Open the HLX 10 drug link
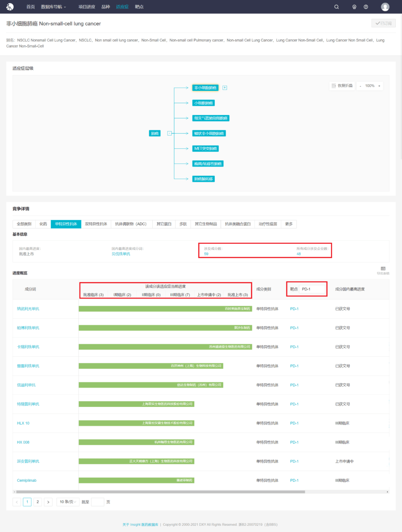This screenshot has width=402, height=532. (x=23, y=423)
